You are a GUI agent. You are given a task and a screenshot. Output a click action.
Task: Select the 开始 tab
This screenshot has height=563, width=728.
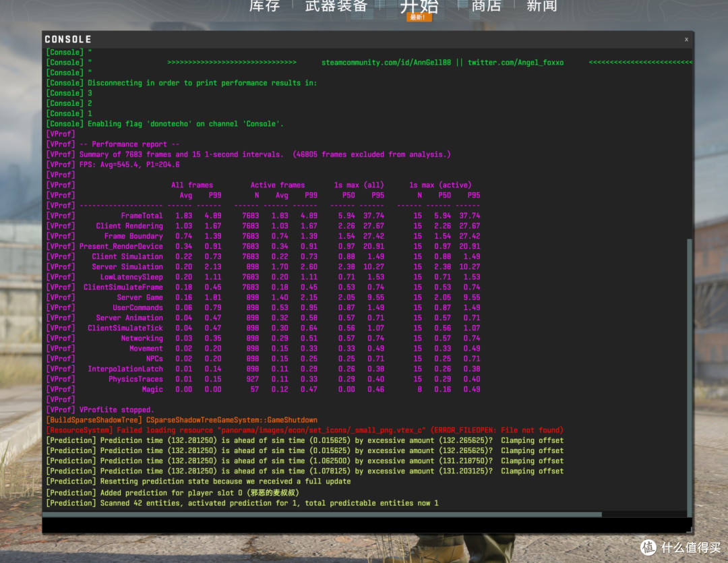coord(419,7)
